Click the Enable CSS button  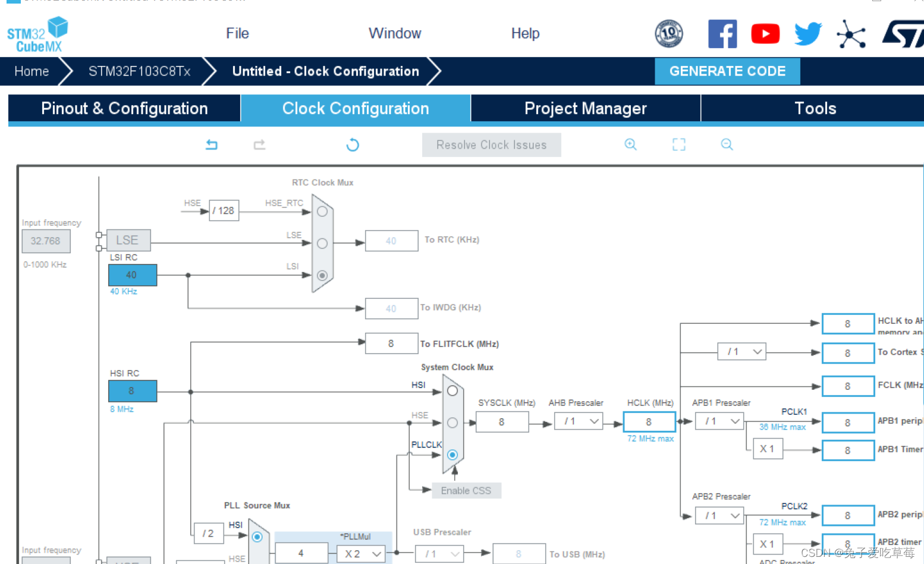tap(466, 490)
